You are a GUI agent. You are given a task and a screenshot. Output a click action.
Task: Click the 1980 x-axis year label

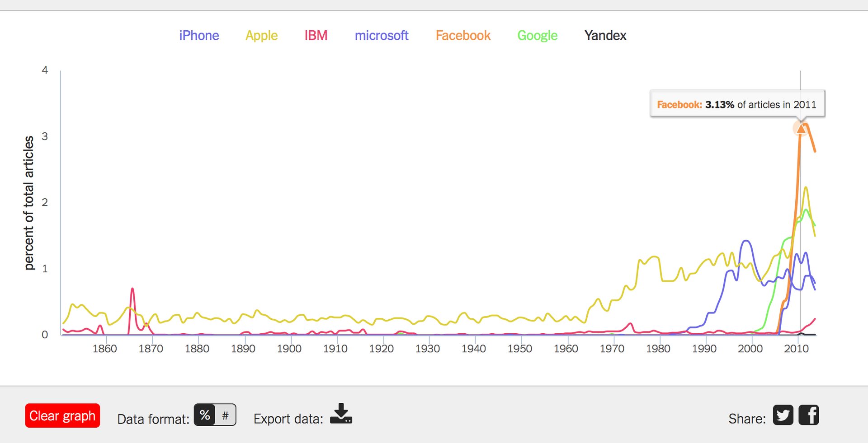(658, 349)
